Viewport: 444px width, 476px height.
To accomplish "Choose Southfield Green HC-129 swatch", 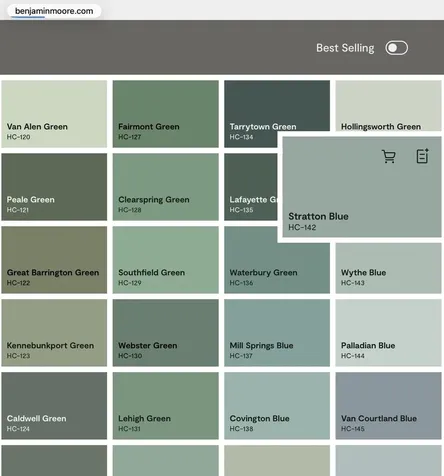I will 166,260.
